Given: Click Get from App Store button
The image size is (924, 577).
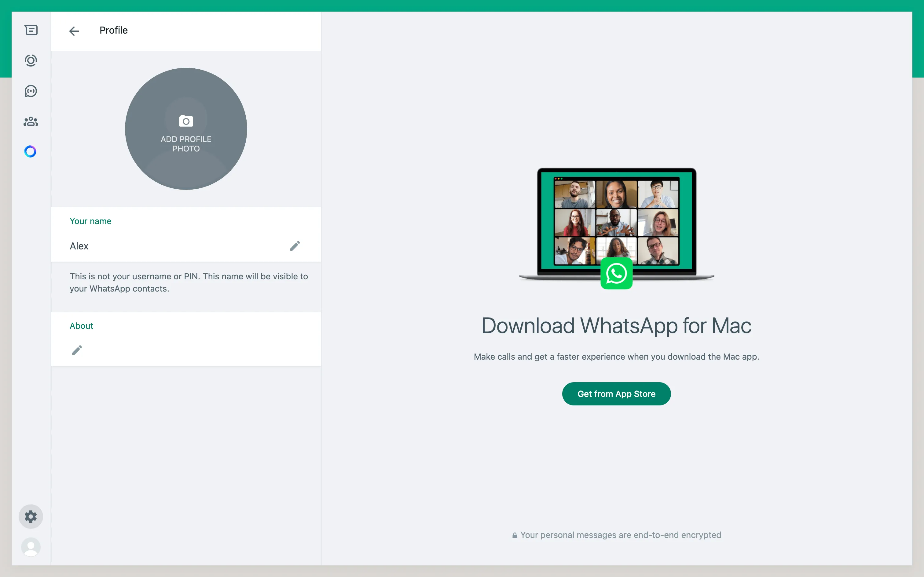Looking at the screenshot, I should tap(616, 394).
